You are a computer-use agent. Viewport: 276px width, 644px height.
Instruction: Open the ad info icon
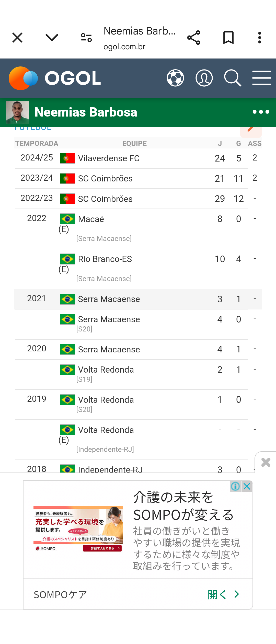pos(235,486)
